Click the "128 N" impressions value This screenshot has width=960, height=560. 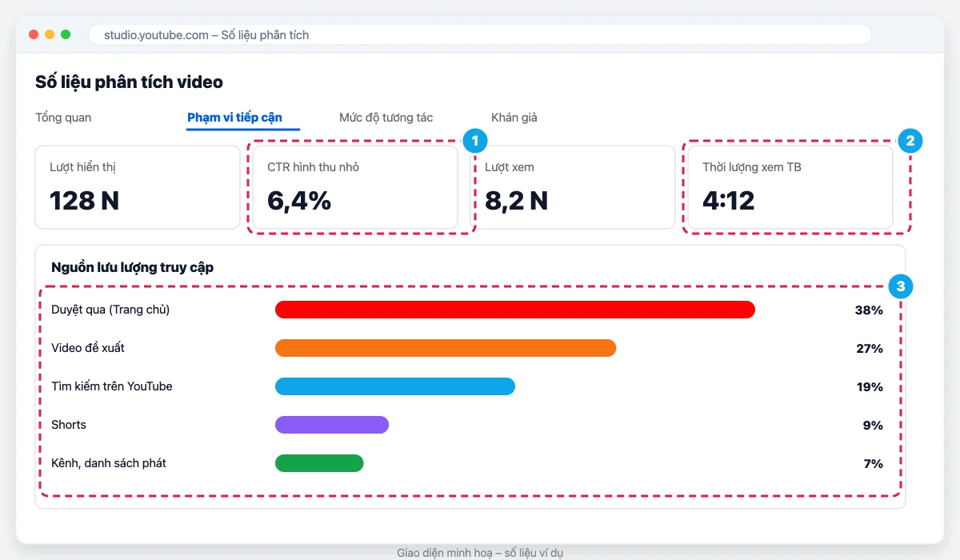(x=84, y=201)
